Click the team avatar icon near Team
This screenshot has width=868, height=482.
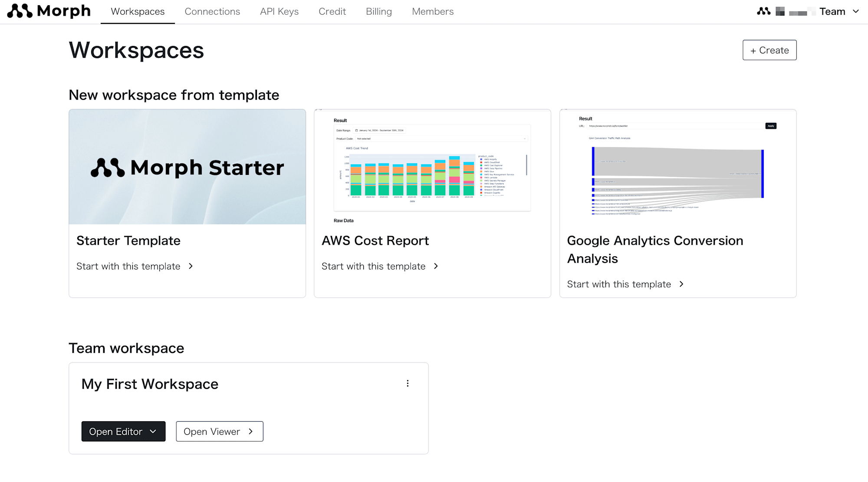tap(764, 11)
